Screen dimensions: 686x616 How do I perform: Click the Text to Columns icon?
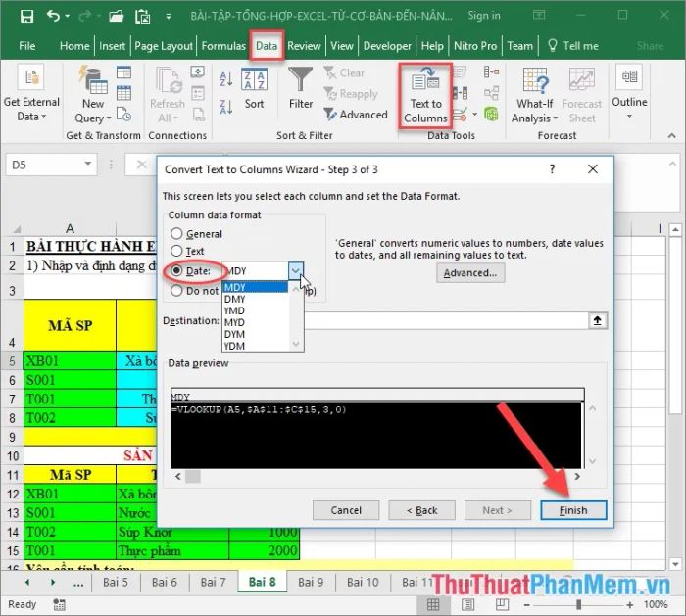425,96
